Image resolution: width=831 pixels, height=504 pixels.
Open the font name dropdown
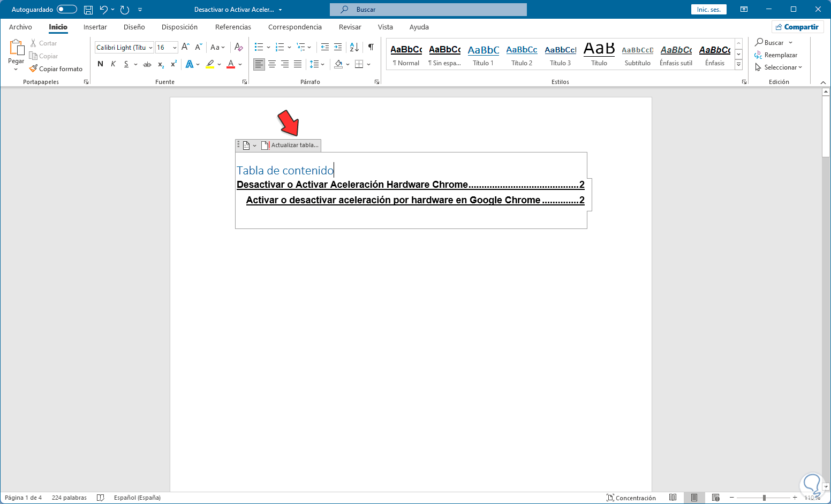[x=150, y=48]
